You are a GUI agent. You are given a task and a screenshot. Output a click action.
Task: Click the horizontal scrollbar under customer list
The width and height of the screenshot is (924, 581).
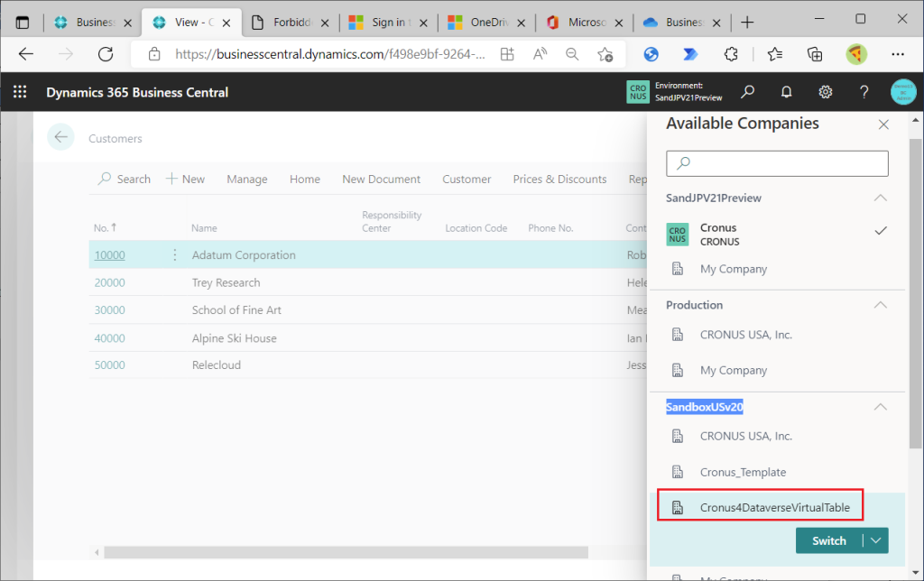(346, 552)
